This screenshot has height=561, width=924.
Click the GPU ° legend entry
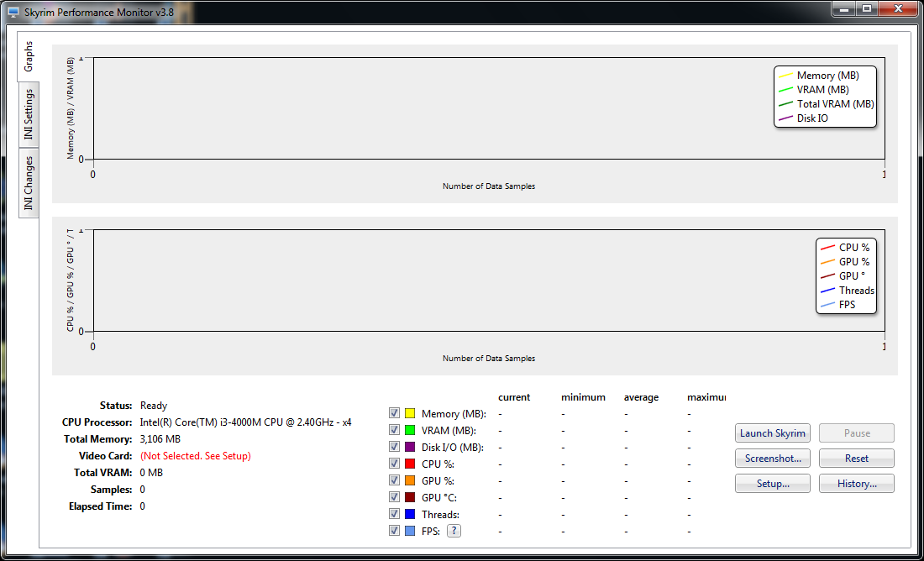coord(843,275)
